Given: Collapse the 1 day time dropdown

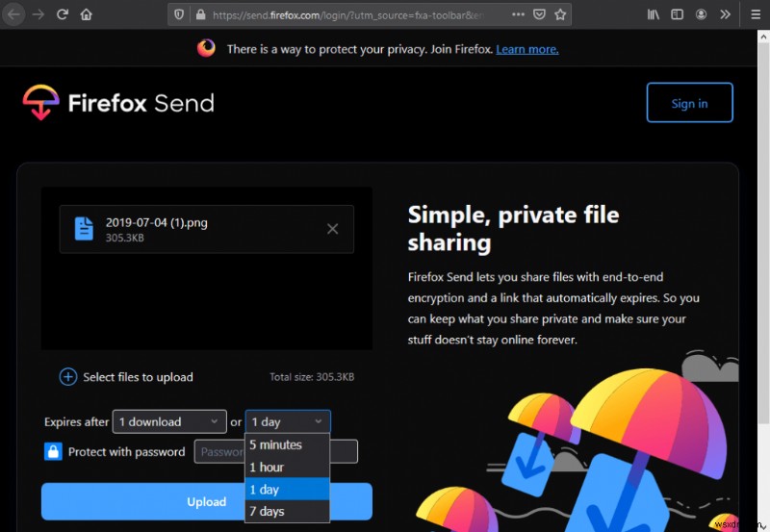Looking at the screenshot, I should (288, 421).
